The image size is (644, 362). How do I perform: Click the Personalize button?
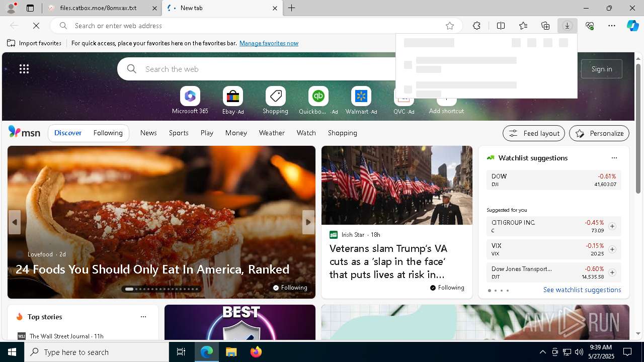pos(599,133)
